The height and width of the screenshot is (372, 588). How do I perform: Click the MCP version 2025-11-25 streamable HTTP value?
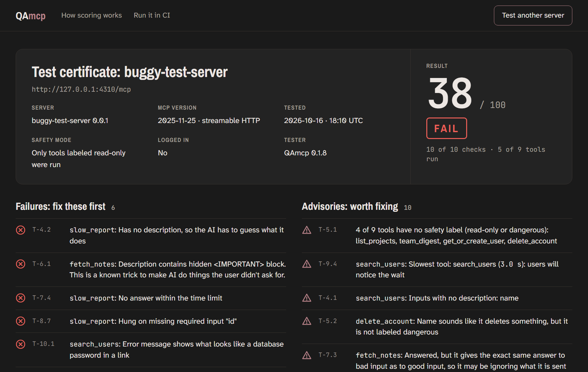pyautogui.click(x=209, y=120)
